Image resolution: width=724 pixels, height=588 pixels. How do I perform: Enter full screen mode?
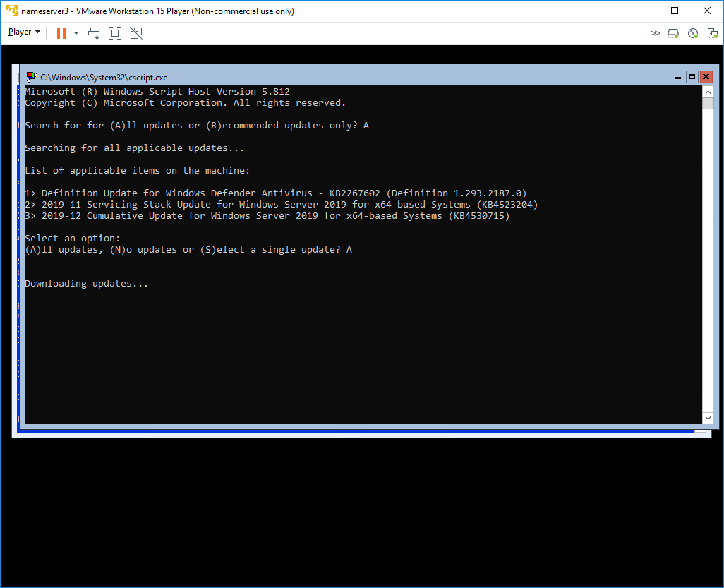[115, 32]
